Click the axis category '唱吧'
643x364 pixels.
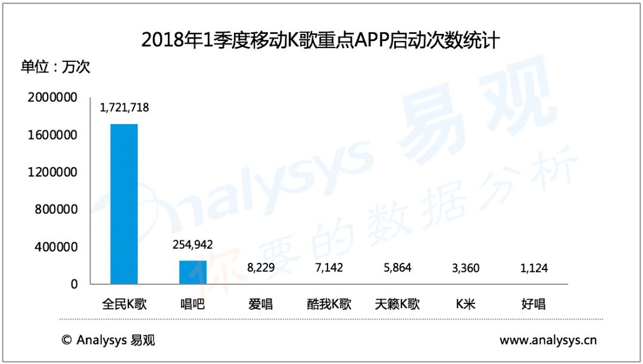pyautogui.click(x=192, y=304)
